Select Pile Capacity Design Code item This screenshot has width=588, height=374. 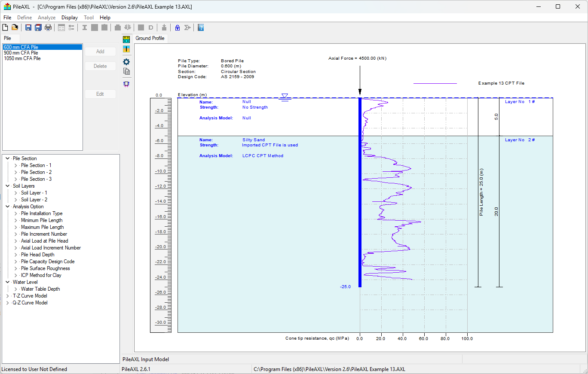(48, 261)
